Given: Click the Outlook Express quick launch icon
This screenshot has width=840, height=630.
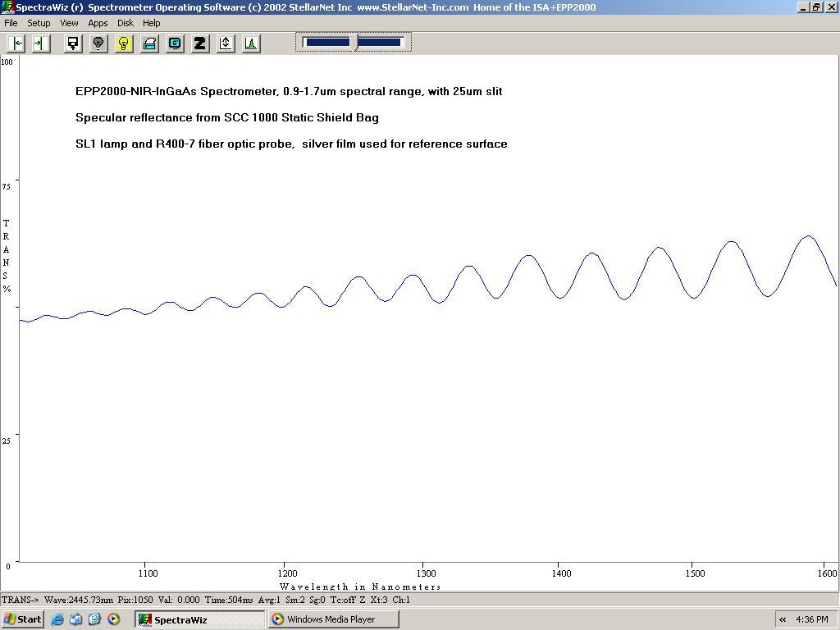Looking at the screenshot, I should click(75, 619).
